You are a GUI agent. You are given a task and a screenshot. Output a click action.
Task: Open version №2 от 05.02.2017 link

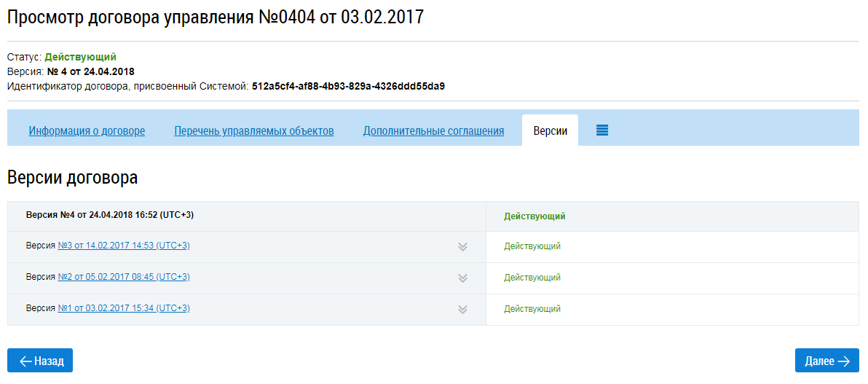pyautogui.click(x=124, y=277)
